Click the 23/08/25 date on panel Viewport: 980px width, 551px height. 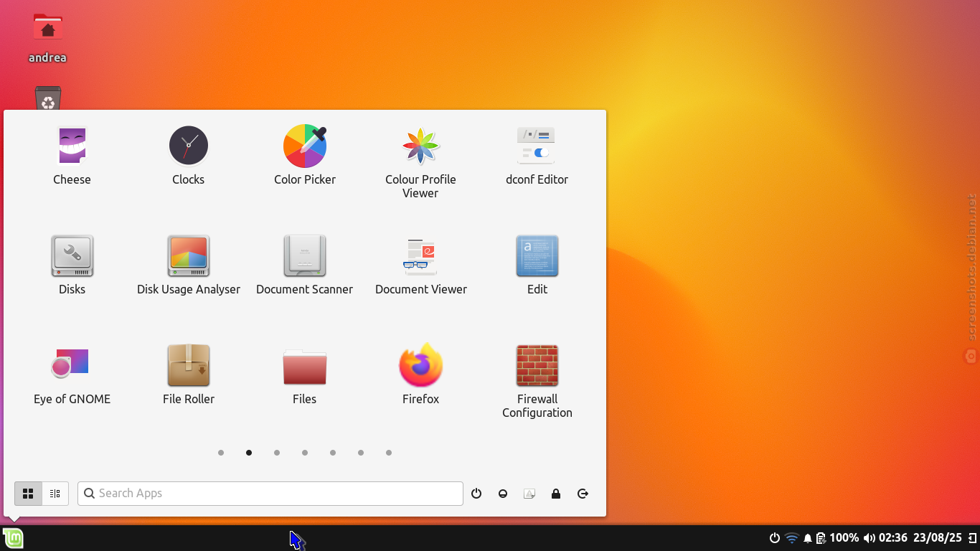938,538
